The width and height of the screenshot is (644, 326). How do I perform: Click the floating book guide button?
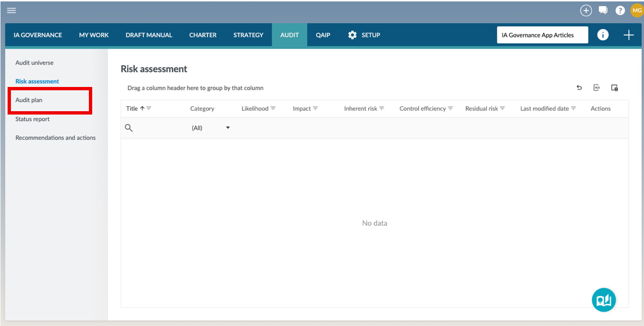pos(604,300)
